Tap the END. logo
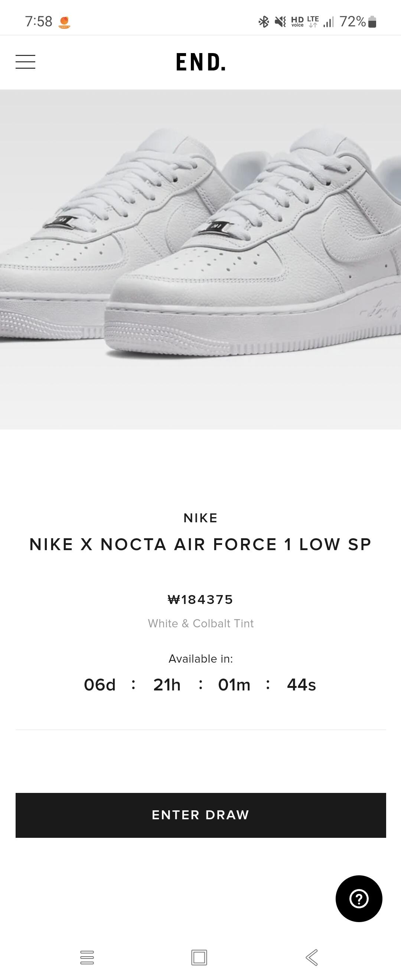Image resolution: width=401 pixels, height=980 pixels. (200, 62)
